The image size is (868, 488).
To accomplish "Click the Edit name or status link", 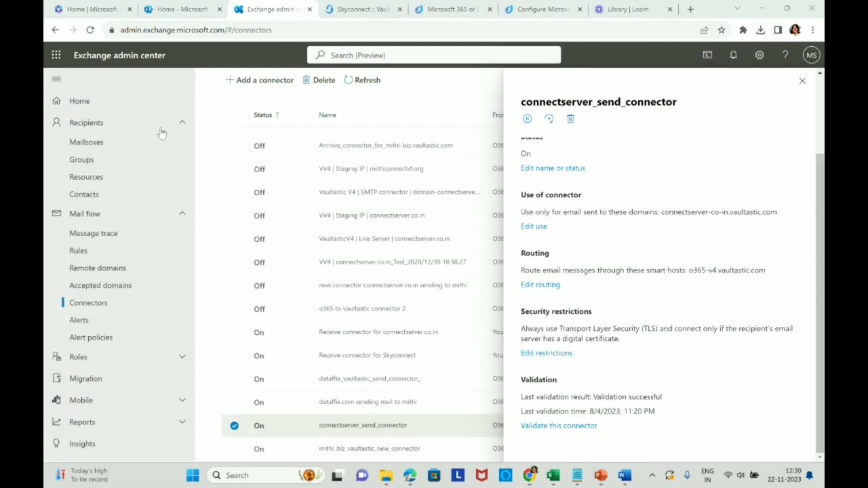I will [x=553, y=168].
